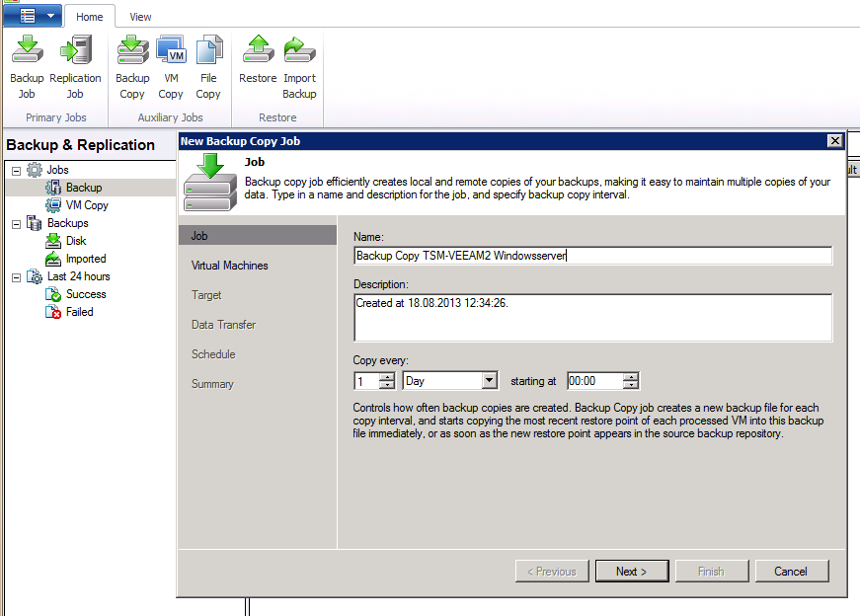
Task: Go to the Data Transfer wizard step
Action: (224, 325)
